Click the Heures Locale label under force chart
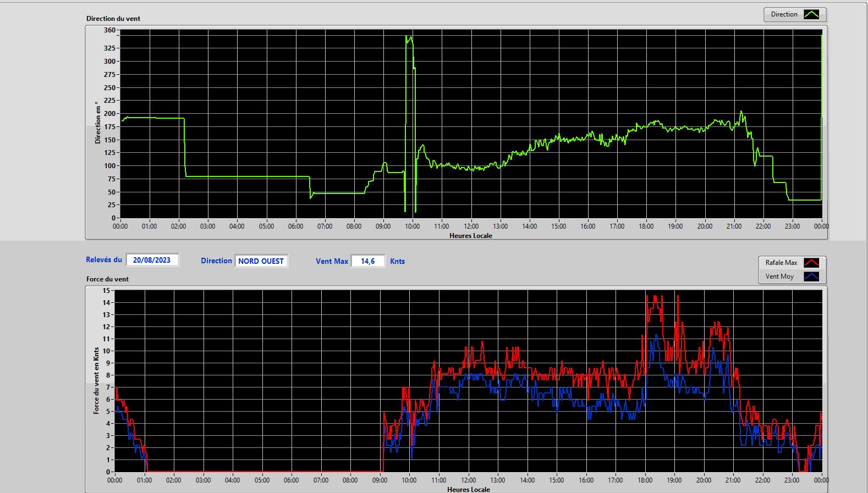 click(469, 489)
